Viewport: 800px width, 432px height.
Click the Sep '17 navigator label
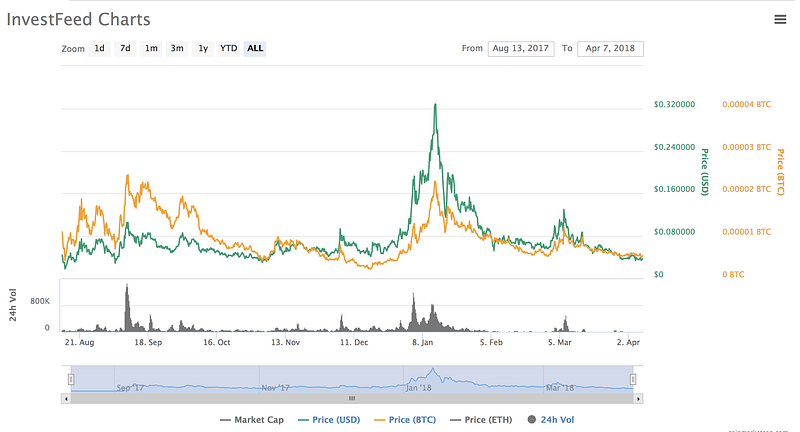coord(130,388)
